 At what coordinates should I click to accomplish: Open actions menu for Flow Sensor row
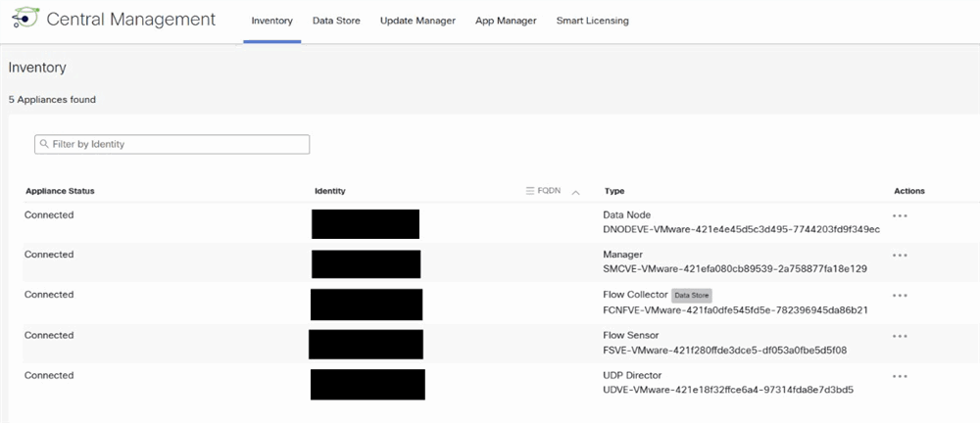point(900,336)
